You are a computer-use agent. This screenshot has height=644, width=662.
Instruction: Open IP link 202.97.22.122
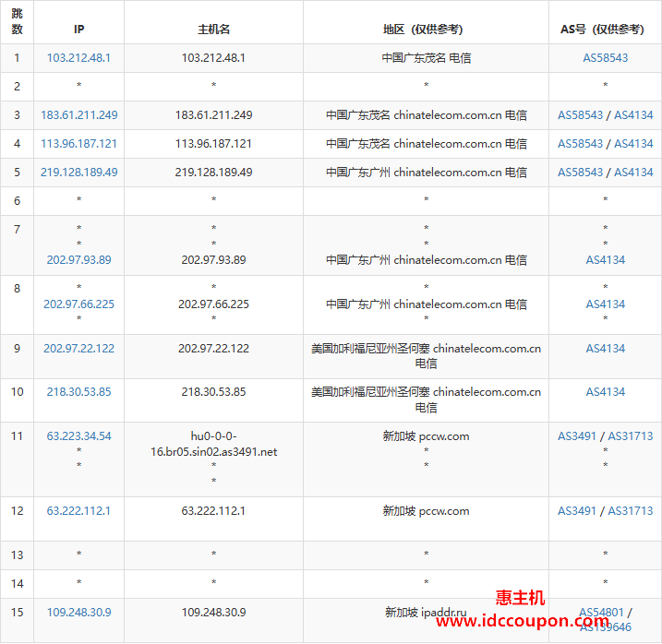[x=79, y=349]
